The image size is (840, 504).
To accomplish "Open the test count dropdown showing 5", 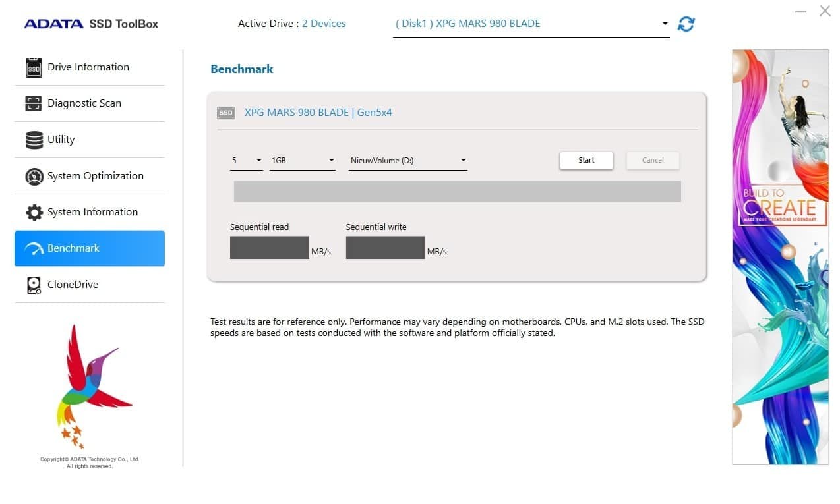I will point(247,160).
